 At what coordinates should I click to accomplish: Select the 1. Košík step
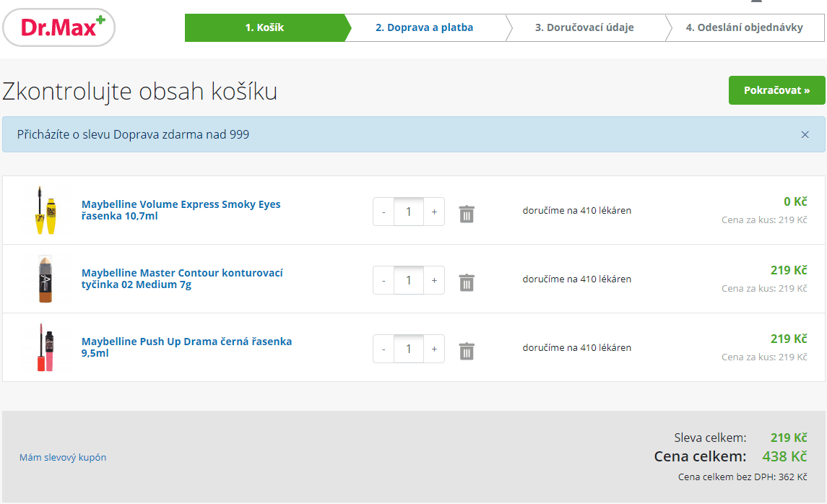pyautogui.click(x=264, y=28)
